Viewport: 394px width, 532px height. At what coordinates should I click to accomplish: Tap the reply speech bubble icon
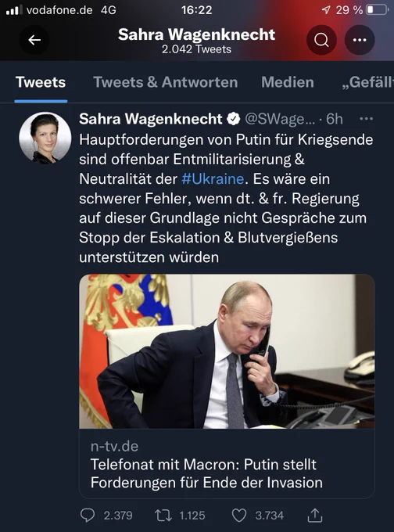pyautogui.click(x=88, y=515)
